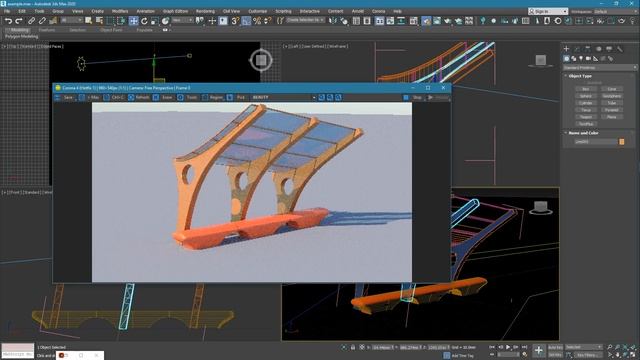Click the Play Animation button
640x360 pixels.
(508, 347)
